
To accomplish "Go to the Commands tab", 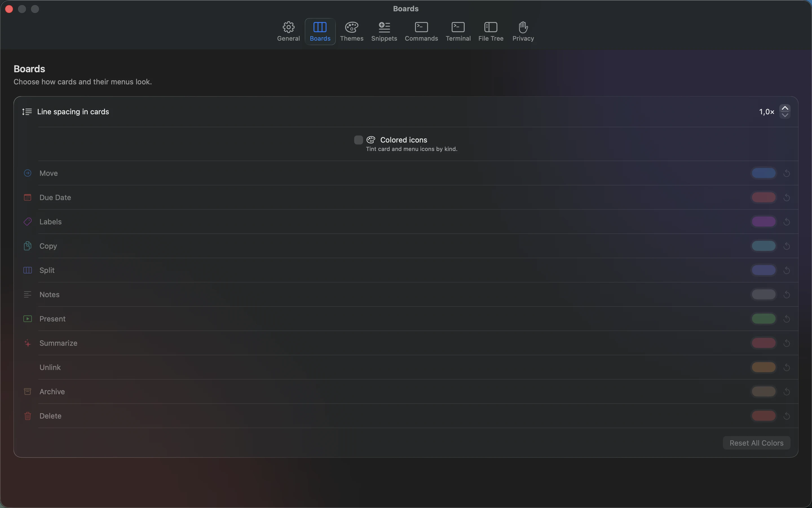I will coord(421,32).
